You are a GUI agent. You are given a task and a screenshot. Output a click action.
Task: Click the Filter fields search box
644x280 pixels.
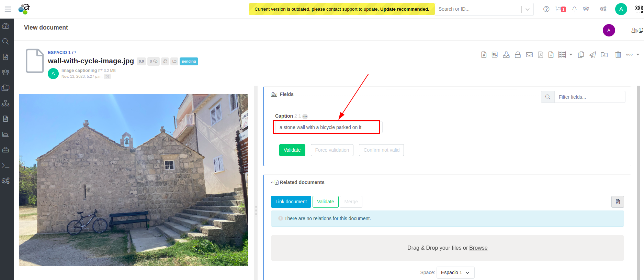[x=589, y=97]
